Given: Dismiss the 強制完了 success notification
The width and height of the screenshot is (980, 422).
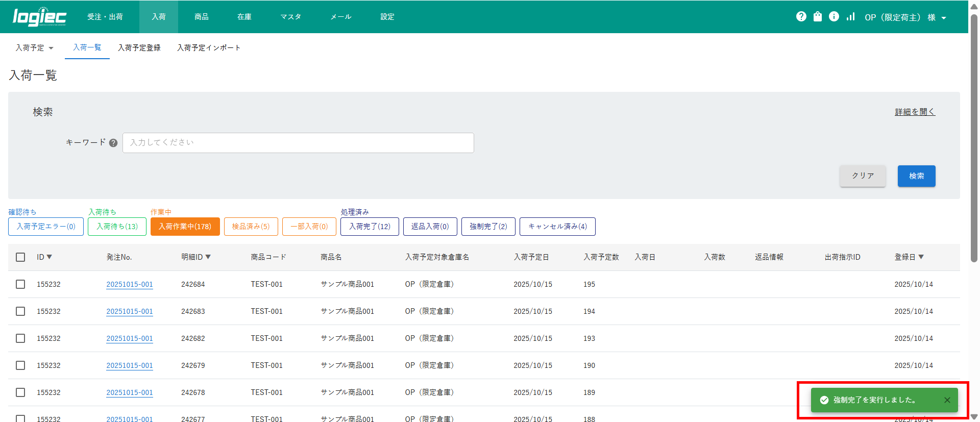Looking at the screenshot, I should (x=947, y=400).
